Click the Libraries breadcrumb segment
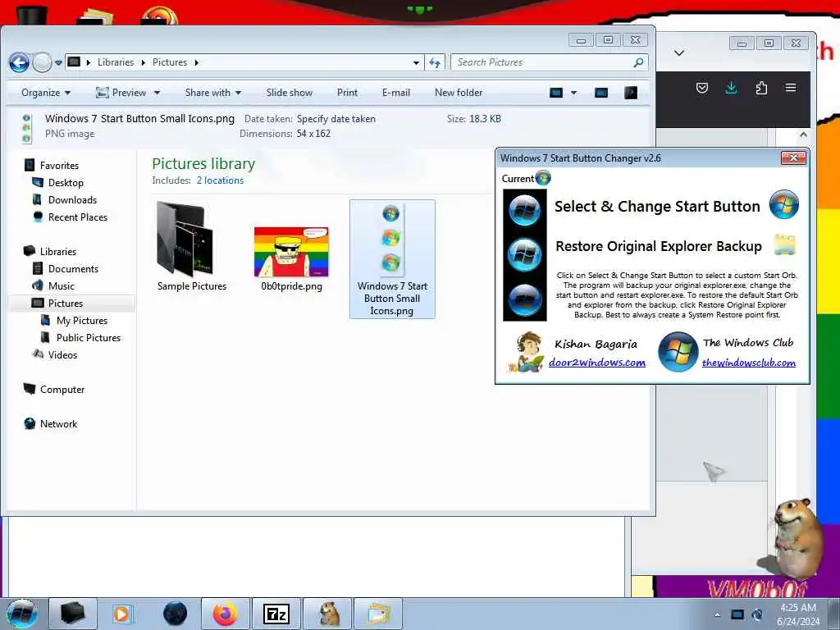Viewport: 840px width, 630px height. pos(115,62)
